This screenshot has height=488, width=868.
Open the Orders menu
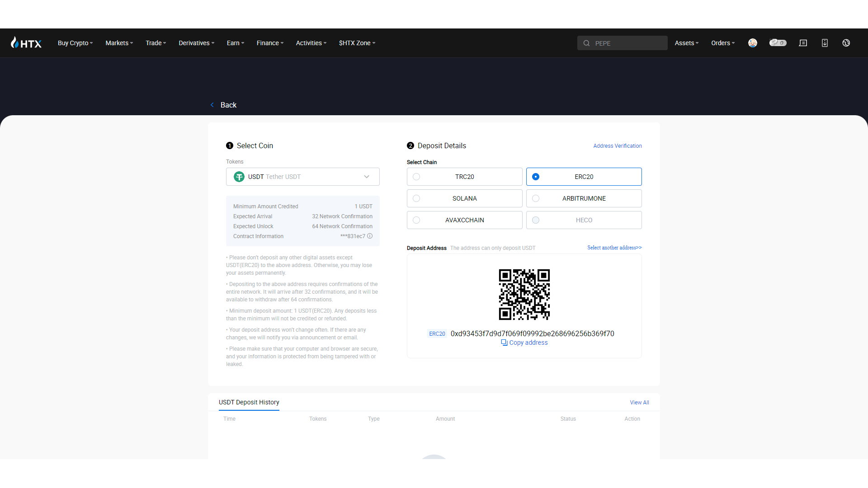[x=723, y=43]
